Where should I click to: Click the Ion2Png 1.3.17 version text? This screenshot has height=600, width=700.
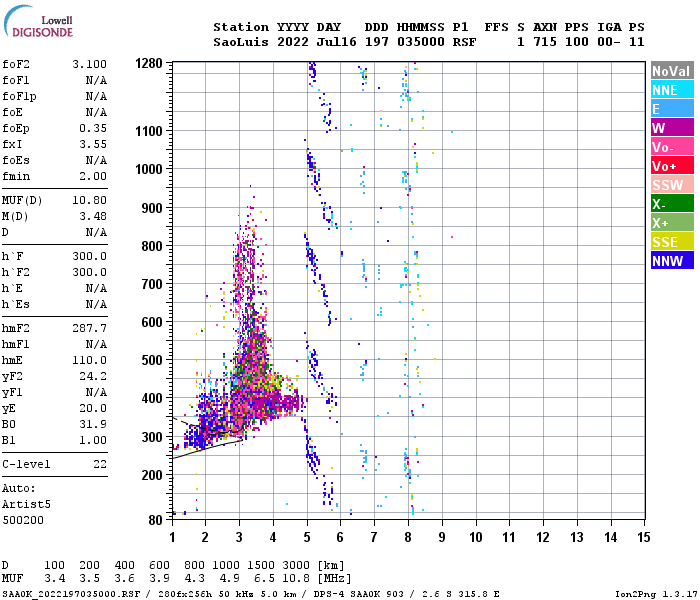[656, 594]
